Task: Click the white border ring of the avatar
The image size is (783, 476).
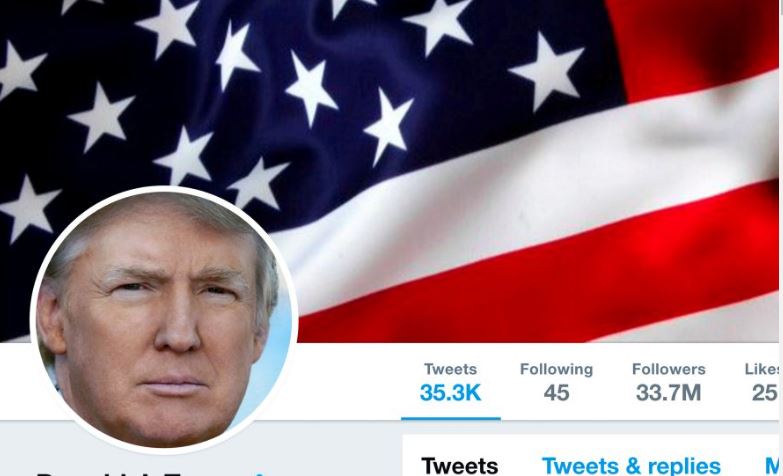Action: point(164,189)
